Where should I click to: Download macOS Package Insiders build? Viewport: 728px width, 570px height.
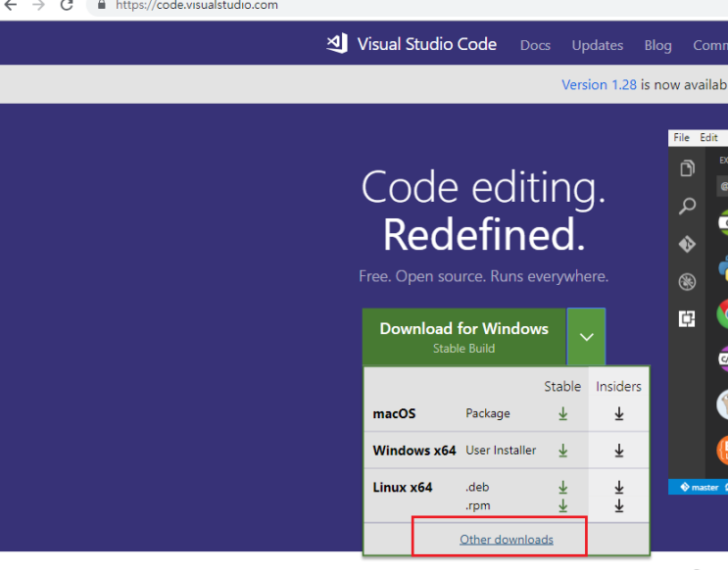pyautogui.click(x=619, y=413)
